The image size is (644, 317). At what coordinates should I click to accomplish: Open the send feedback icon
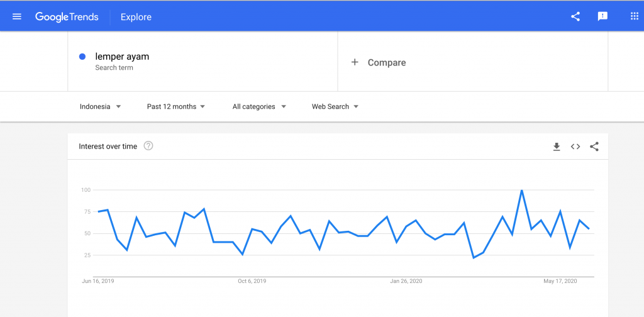[x=602, y=16]
